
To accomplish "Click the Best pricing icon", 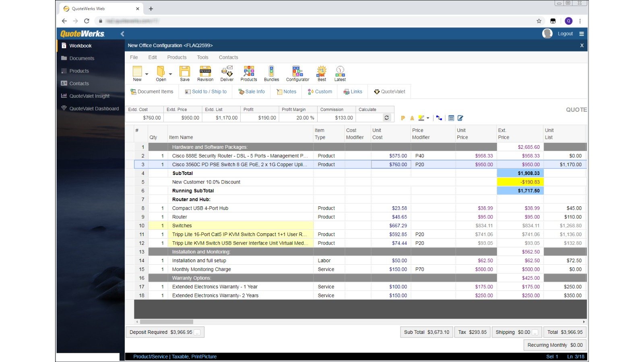I will point(322,73).
